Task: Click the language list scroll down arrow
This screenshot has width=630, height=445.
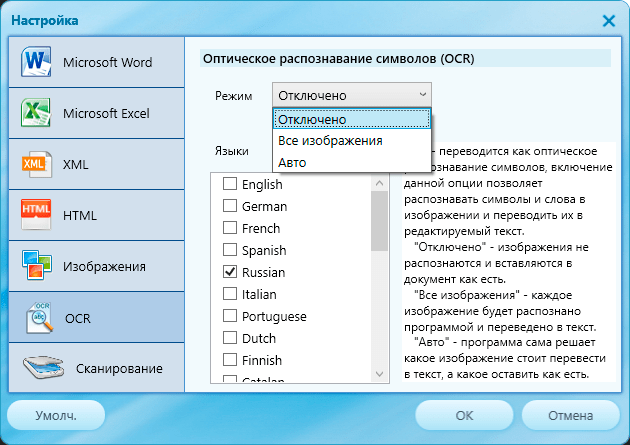Action: [379, 374]
